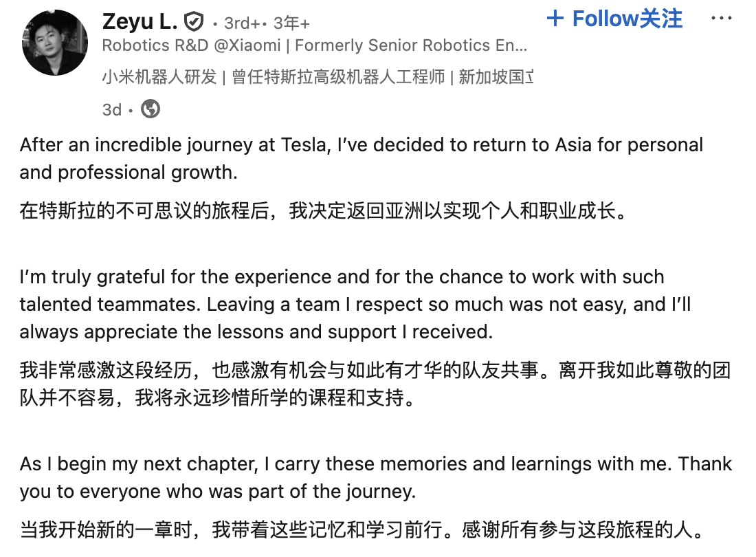Screen dimensions: 756x557
Task: Click Chinese line starting 当我开始新的一章时
Action: (361, 530)
